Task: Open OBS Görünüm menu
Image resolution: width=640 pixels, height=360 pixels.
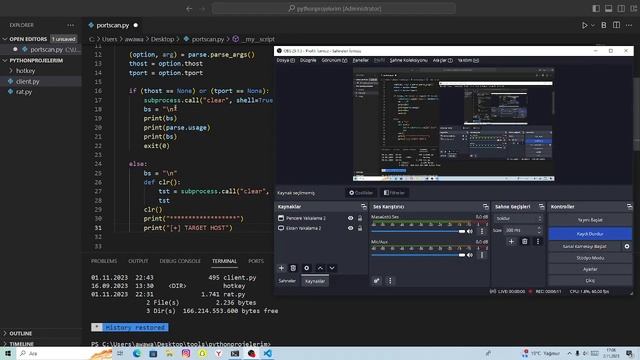Action: [334, 60]
